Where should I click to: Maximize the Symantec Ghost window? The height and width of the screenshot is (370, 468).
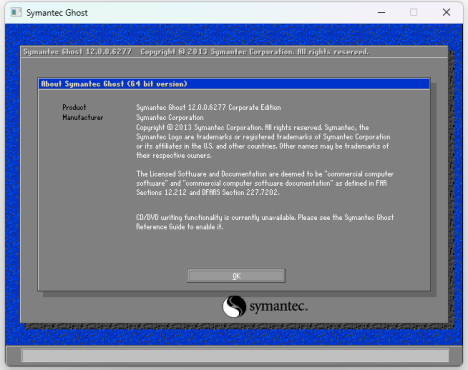tap(413, 13)
